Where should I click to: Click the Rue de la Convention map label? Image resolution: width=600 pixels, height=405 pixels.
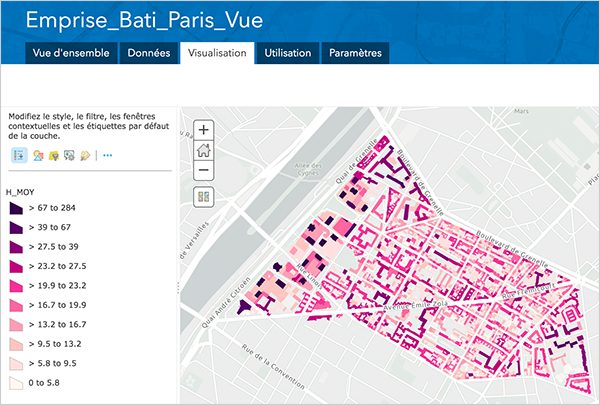click(x=273, y=366)
